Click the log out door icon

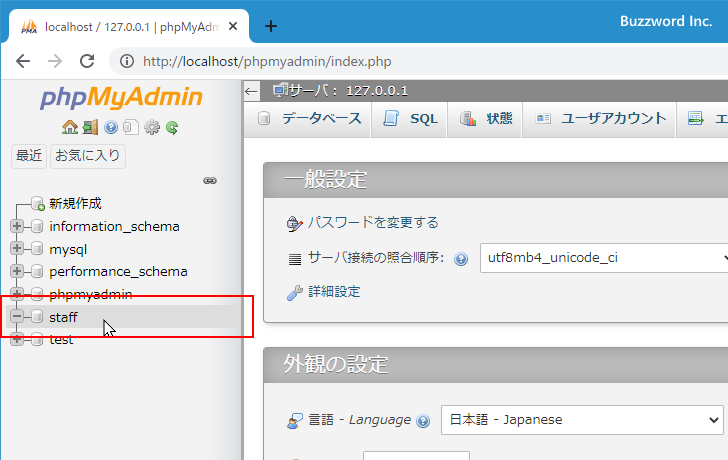(90, 127)
